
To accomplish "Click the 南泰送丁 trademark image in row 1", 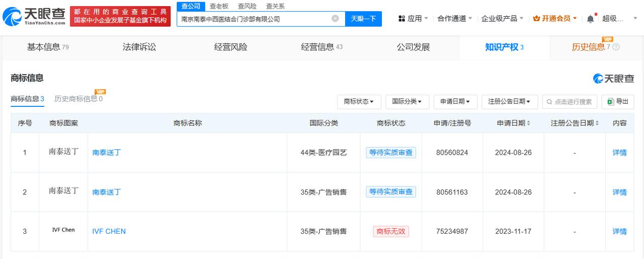I will click(x=64, y=151).
